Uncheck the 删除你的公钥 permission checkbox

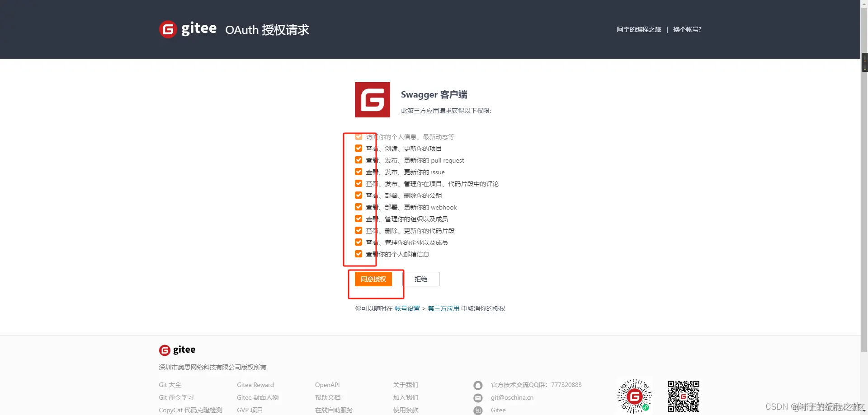[x=359, y=195]
